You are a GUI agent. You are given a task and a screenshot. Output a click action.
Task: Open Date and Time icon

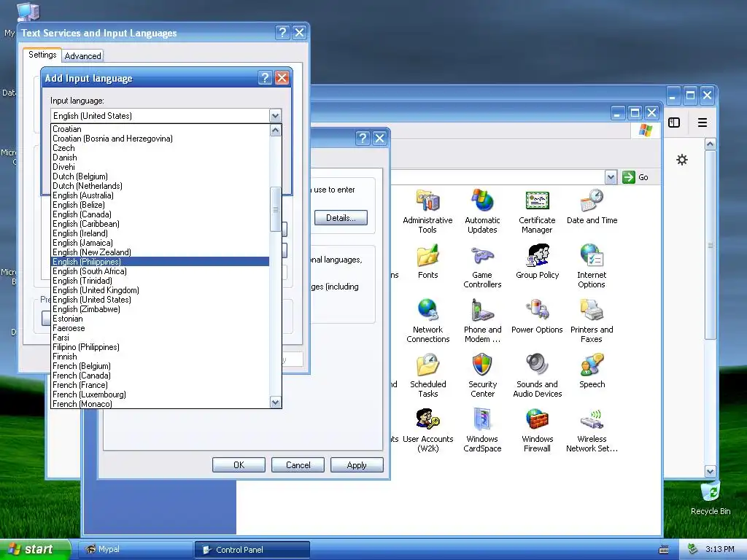[x=592, y=207]
